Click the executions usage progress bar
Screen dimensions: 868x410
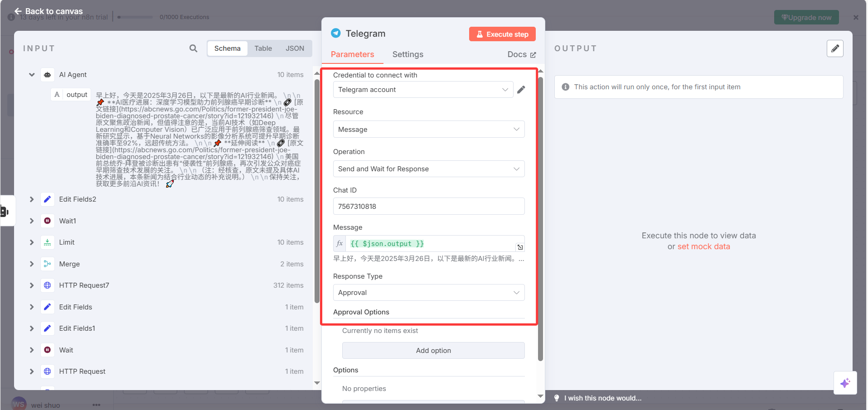pos(135,17)
